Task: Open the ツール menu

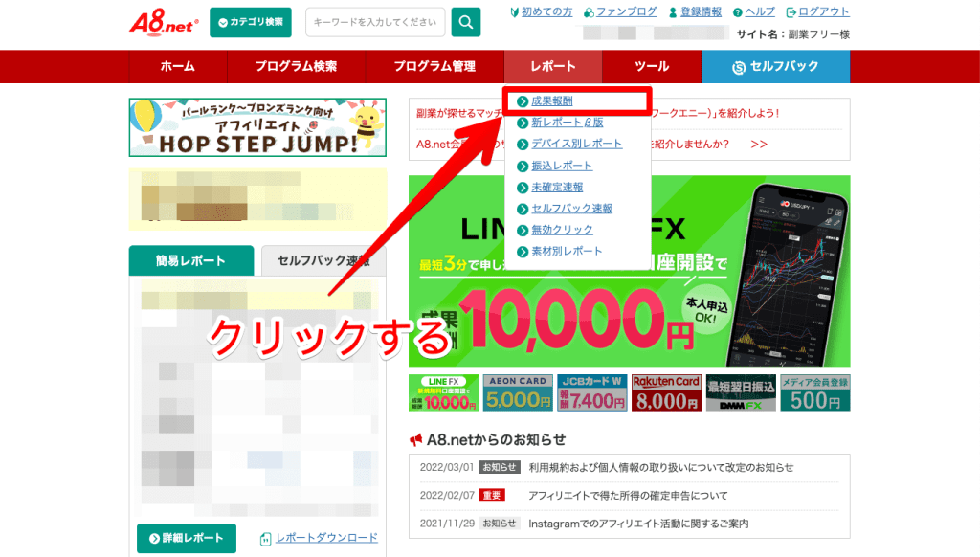Action: pos(652,66)
